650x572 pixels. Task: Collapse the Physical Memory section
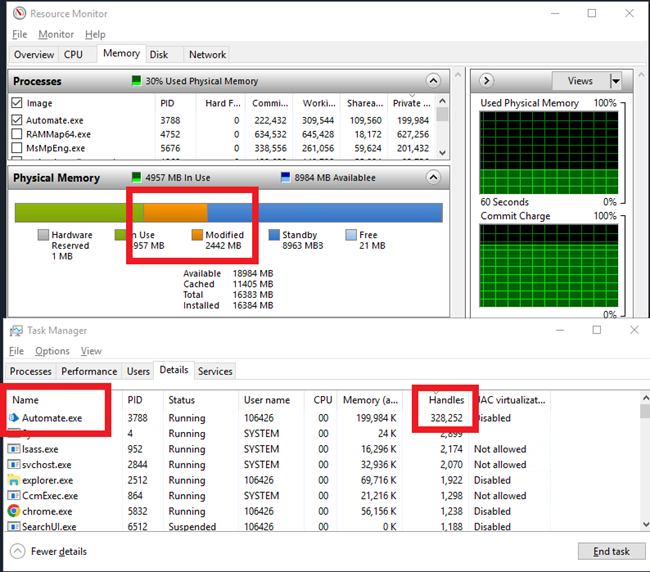pos(432,177)
